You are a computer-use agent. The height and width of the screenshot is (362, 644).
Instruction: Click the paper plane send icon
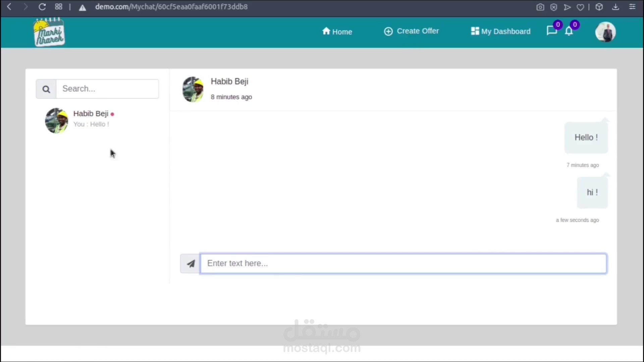click(191, 264)
